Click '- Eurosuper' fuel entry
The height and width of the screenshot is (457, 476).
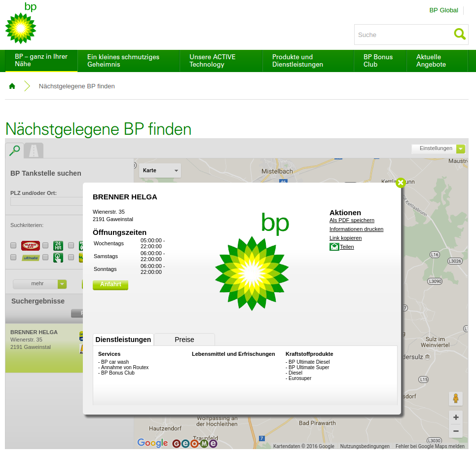298,379
